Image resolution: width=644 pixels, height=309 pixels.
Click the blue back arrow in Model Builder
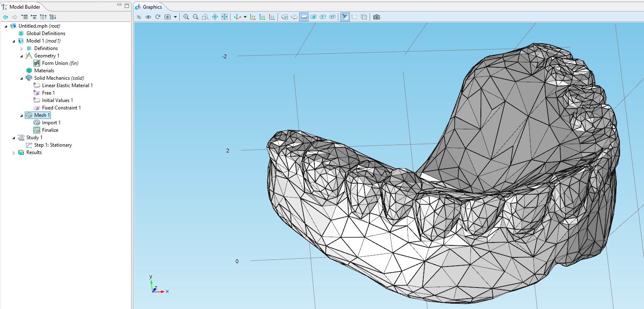click(5, 17)
